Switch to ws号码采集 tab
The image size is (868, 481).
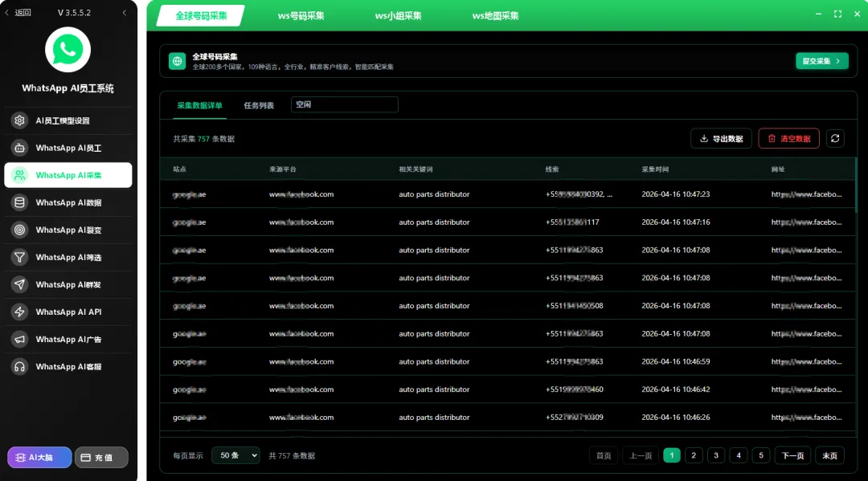pyautogui.click(x=301, y=15)
